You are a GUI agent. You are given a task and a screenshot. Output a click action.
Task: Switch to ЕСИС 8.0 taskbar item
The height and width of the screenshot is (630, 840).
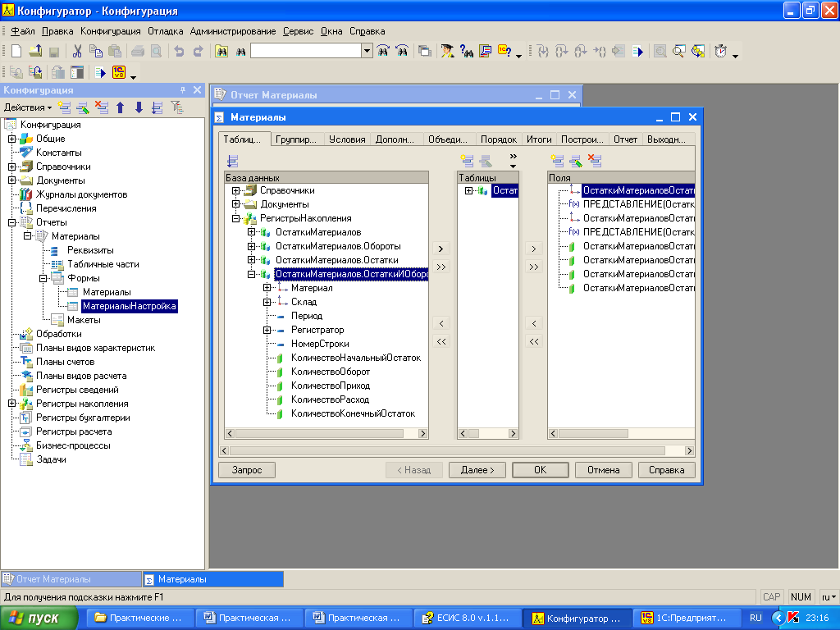[467, 618]
